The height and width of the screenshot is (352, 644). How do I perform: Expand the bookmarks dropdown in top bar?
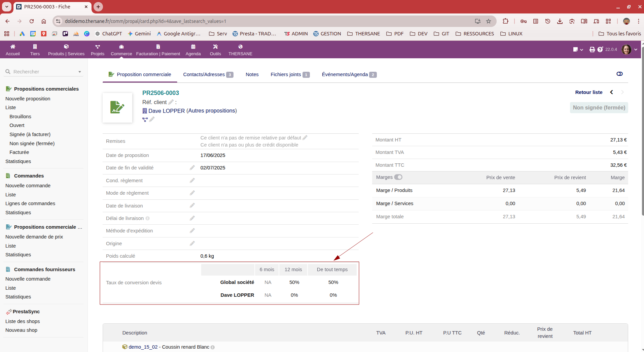point(578,50)
